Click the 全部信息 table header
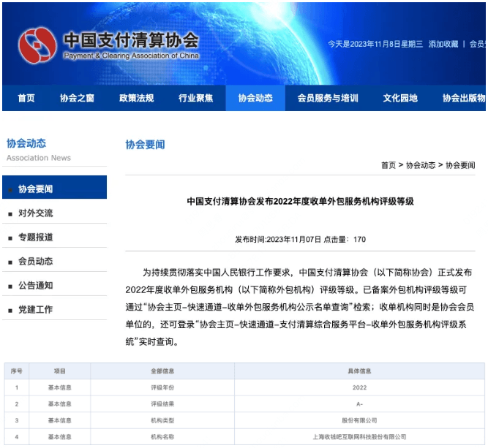Screen dimensions: 488x448 pyautogui.click(x=162, y=371)
